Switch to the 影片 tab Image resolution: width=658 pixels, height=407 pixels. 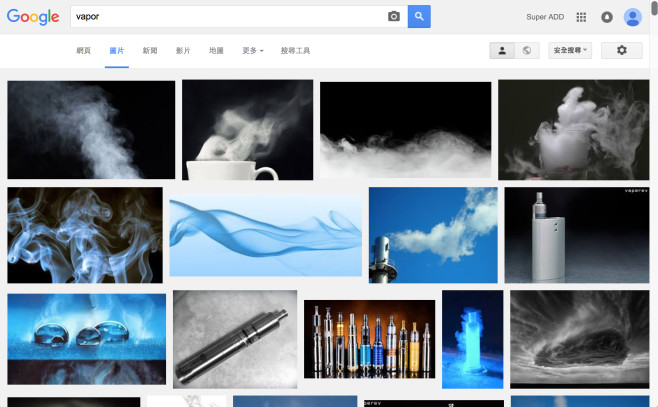(x=183, y=51)
